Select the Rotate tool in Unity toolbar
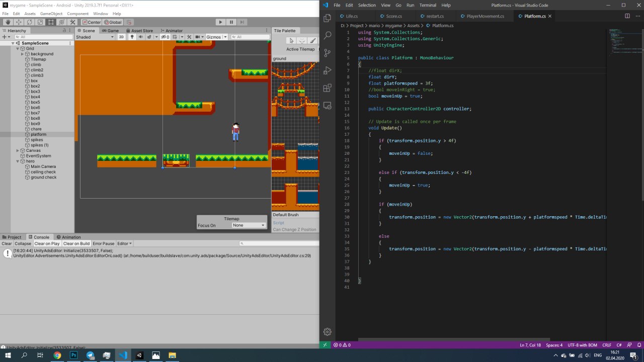644x362 pixels. point(29,22)
